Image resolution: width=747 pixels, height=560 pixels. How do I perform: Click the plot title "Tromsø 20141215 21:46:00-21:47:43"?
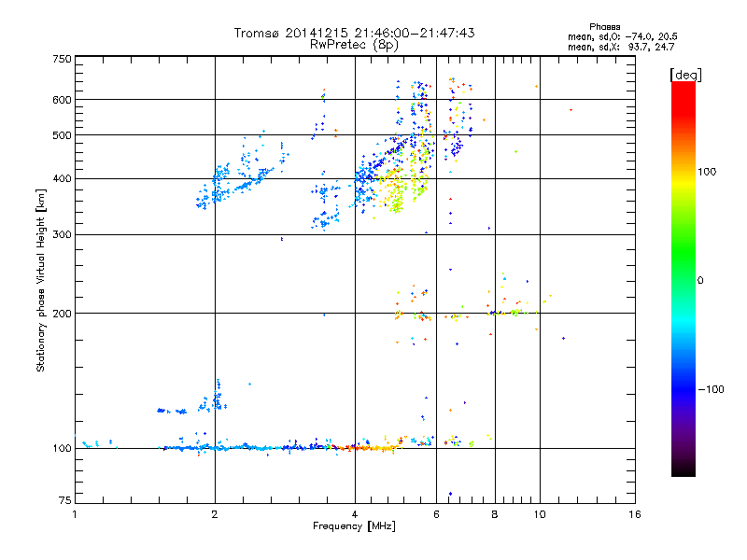354,33
